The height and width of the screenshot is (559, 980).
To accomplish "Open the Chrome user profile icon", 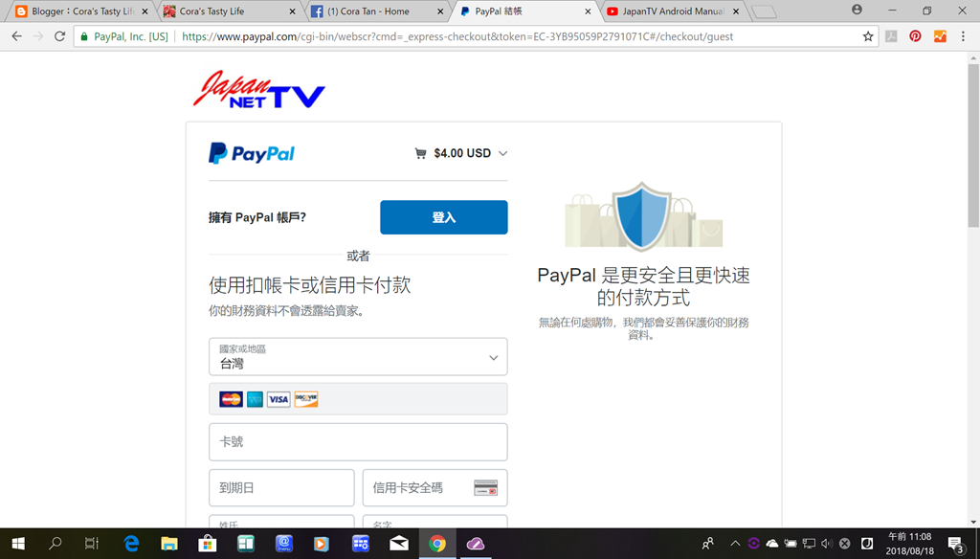I will (x=857, y=10).
